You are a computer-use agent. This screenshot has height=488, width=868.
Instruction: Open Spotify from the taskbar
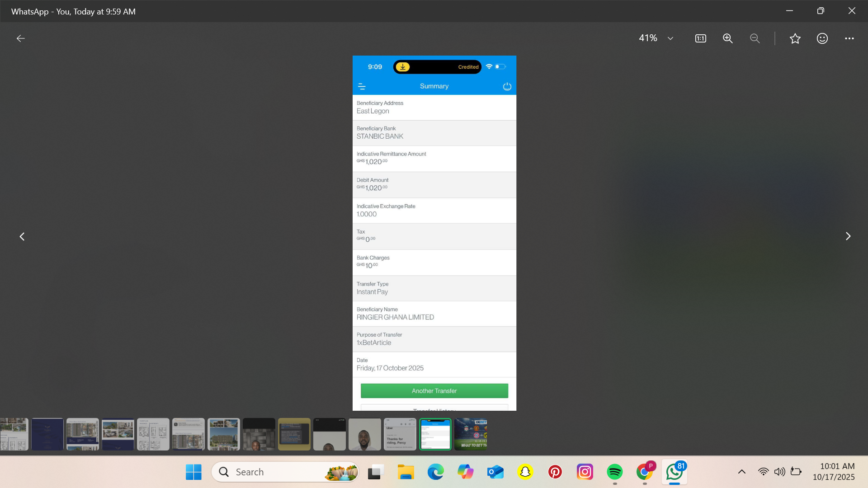tap(614, 472)
